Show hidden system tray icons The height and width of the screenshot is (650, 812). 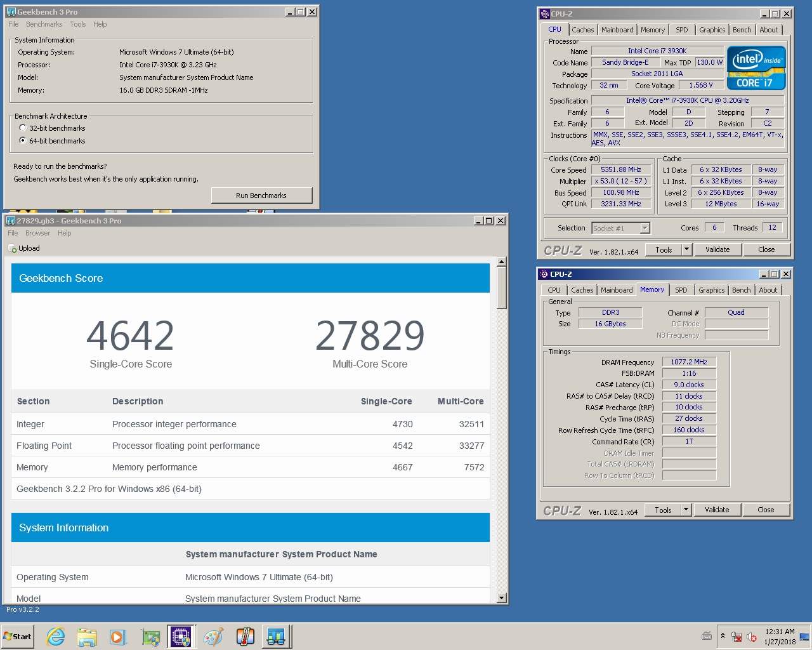click(723, 635)
